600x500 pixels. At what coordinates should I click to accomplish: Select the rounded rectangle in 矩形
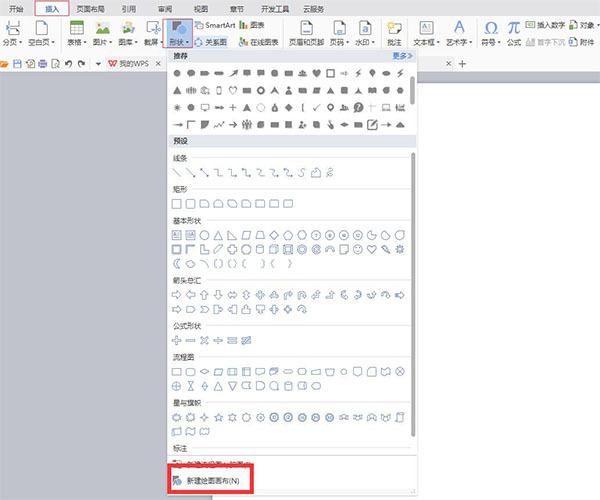pos(190,204)
